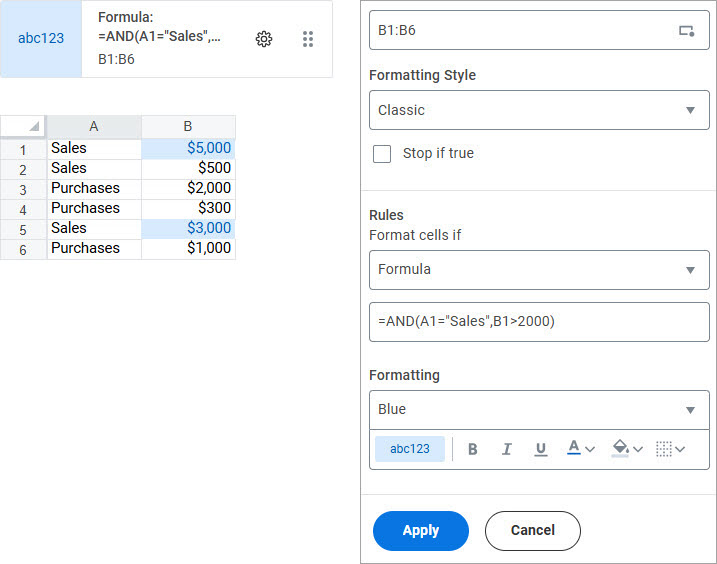Click the Sales cell in row 1
The height and width of the screenshot is (564, 717).
[94, 148]
